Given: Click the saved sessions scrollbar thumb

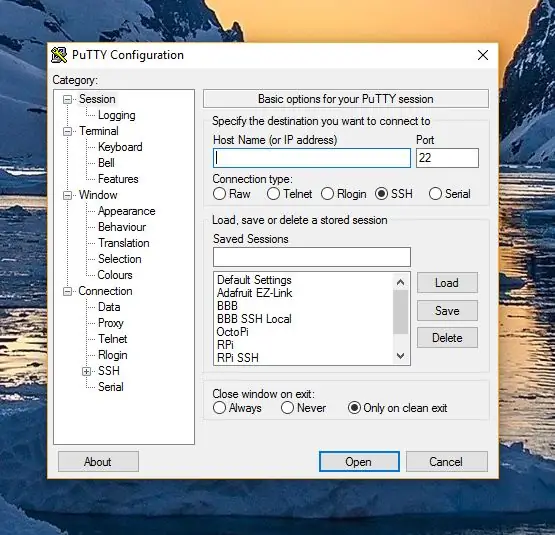Looking at the screenshot, I should [401, 312].
